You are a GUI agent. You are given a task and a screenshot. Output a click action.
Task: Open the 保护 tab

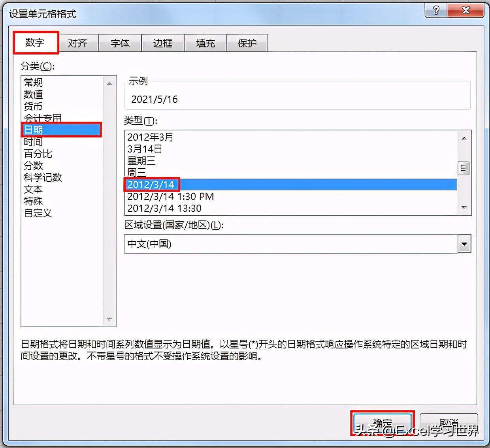click(x=247, y=43)
